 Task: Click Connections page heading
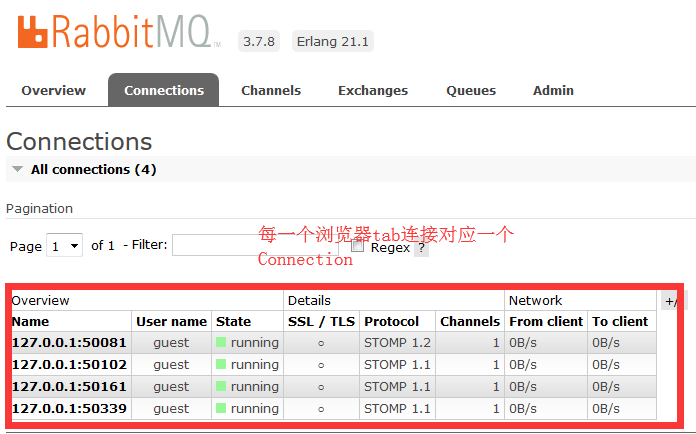(79, 142)
